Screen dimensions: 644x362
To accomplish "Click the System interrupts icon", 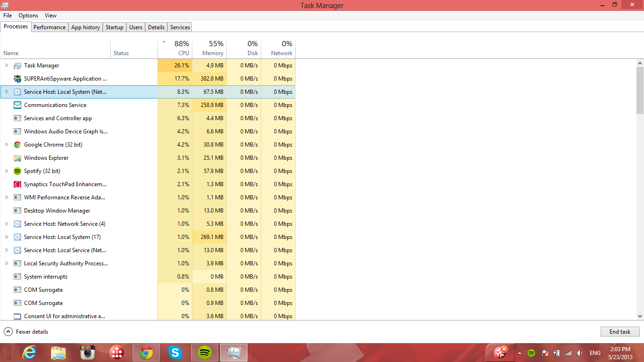I will pyautogui.click(x=17, y=277).
